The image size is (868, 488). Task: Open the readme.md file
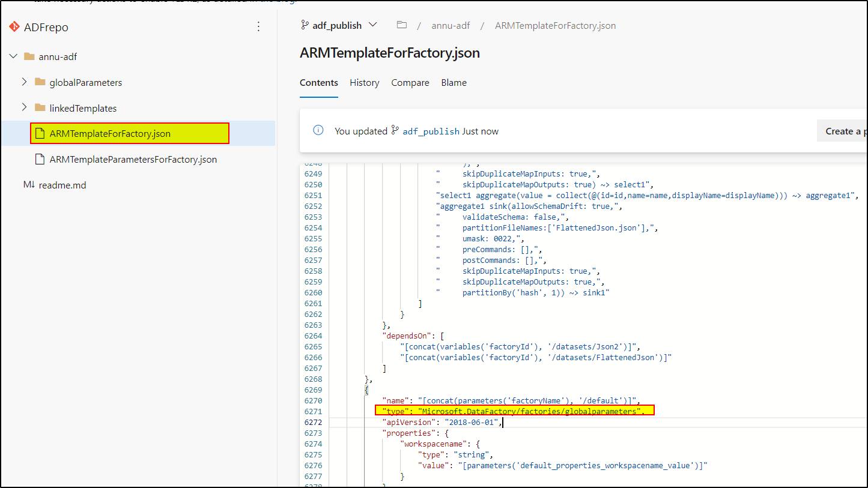[x=62, y=185]
